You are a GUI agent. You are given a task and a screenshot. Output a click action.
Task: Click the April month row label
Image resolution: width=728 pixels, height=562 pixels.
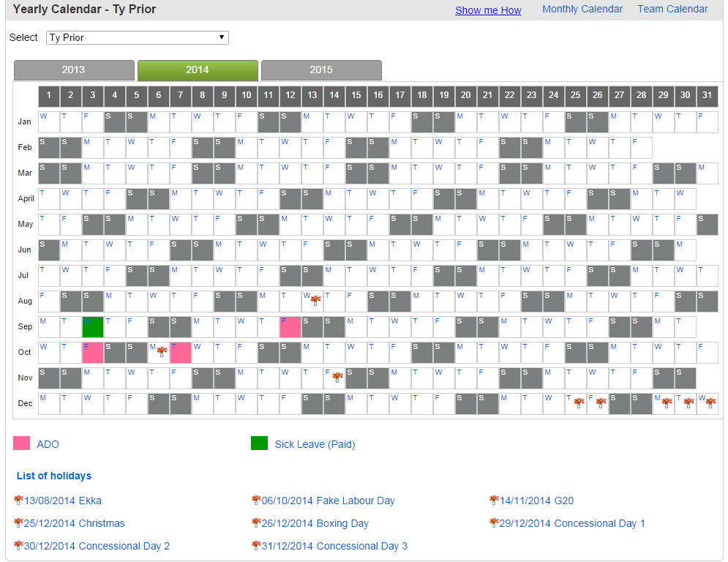point(26,198)
